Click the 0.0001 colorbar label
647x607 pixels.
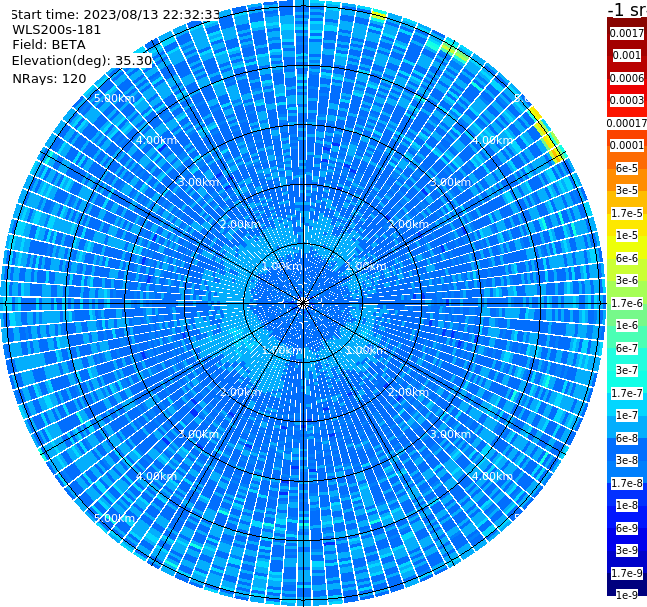[627, 145]
